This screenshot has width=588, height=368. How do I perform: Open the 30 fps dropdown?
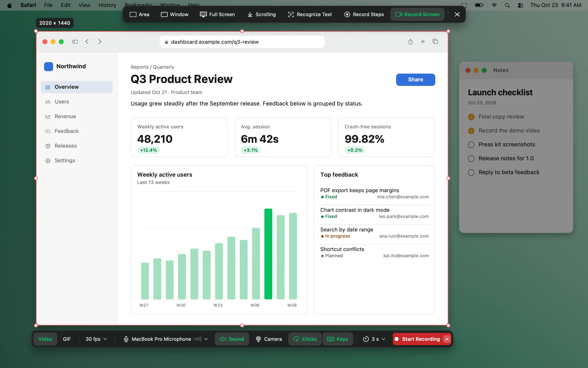pyautogui.click(x=96, y=339)
